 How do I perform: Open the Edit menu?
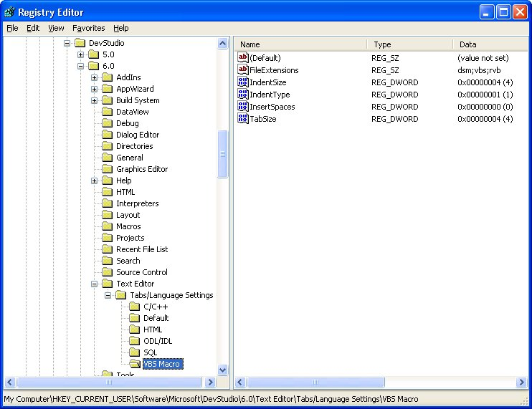(x=33, y=28)
